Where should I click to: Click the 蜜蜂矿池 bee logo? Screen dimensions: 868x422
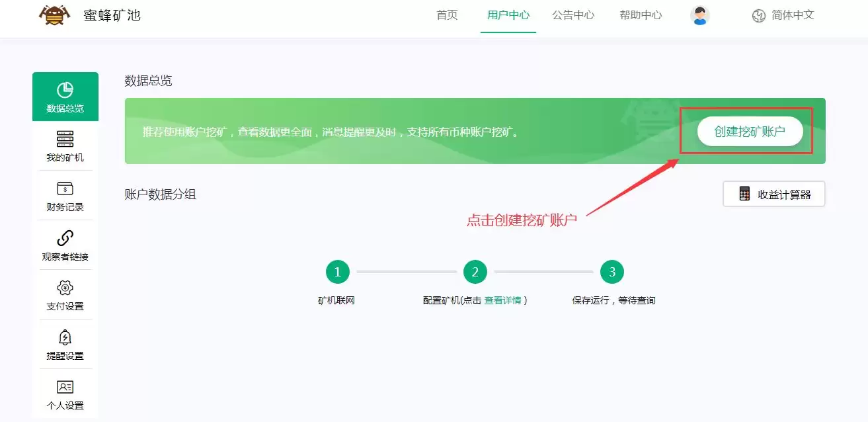53,15
